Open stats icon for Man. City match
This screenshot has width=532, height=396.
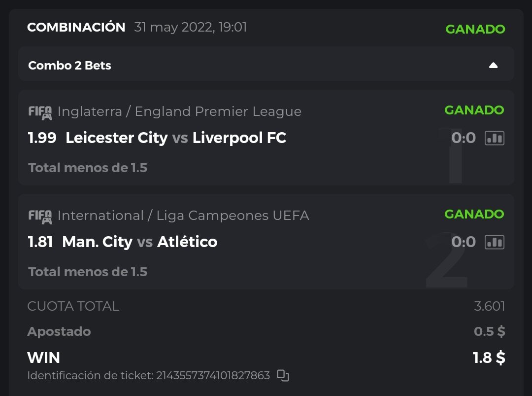(x=495, y=242)
